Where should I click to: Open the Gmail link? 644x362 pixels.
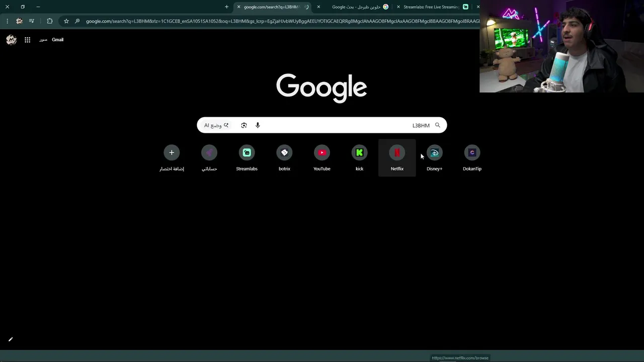tap(57, 40)
